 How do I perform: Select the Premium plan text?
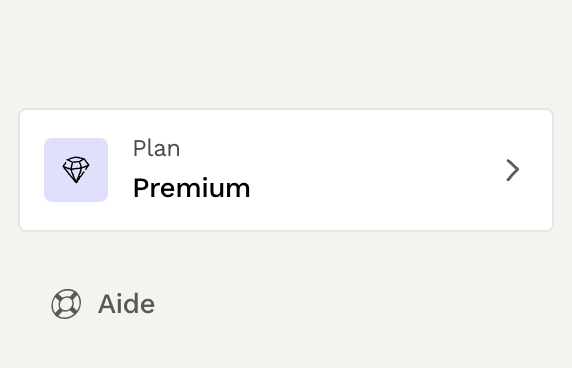click(192, 188)
